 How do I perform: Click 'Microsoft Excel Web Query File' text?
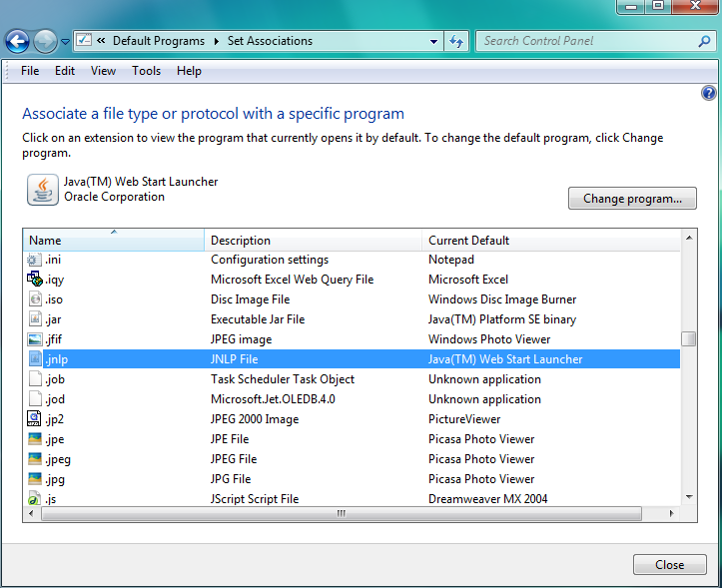point(292,280)
